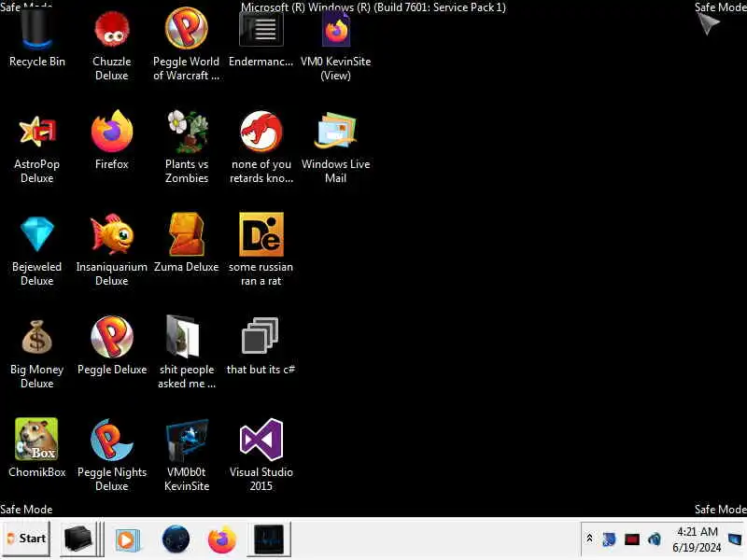
Task: Click the red flag tray icon
Action: [632, 539]
